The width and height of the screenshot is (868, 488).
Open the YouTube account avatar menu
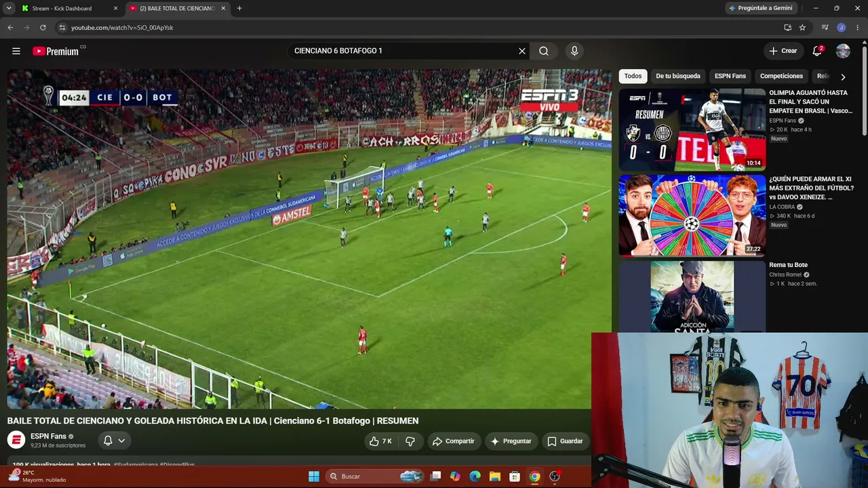point(843,51)
